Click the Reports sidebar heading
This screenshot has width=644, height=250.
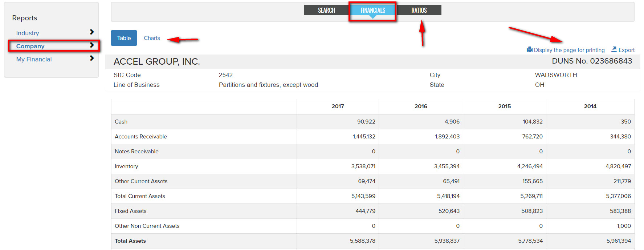coord(25,18)
